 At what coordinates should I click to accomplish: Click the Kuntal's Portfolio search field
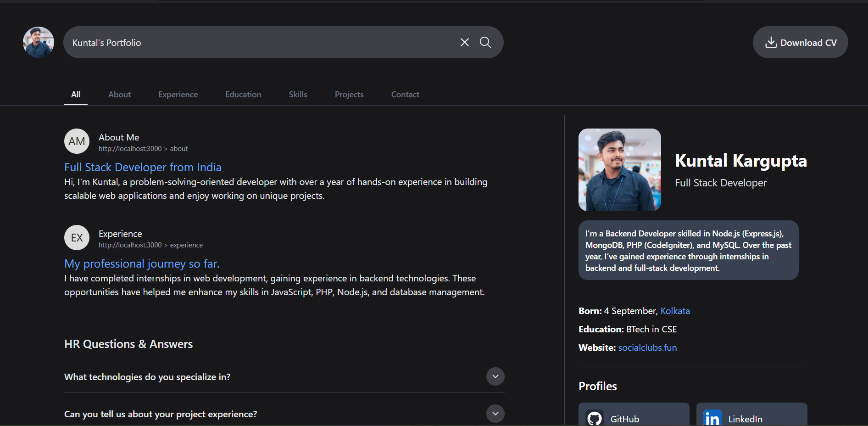pos(257,42)
